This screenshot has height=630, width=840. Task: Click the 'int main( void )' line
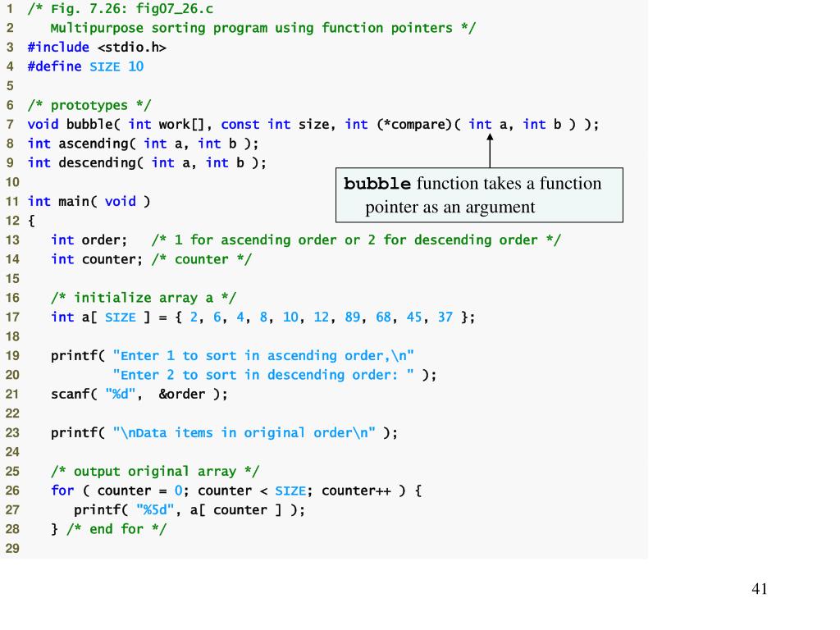tap(89, 202)
